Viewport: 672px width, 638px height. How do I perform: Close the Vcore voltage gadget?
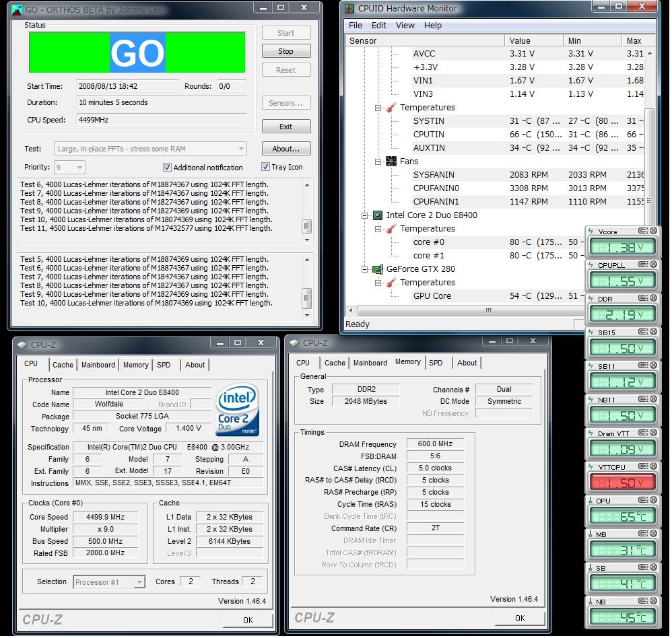coord(653,232)
